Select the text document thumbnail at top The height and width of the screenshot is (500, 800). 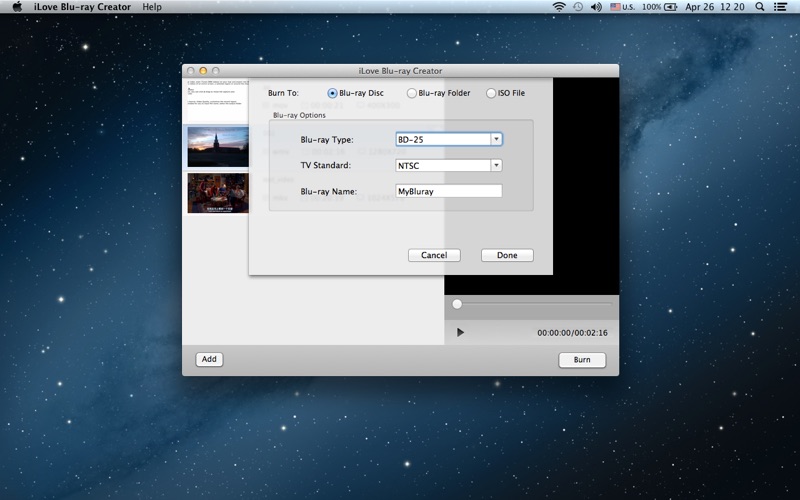click(218, 99)
